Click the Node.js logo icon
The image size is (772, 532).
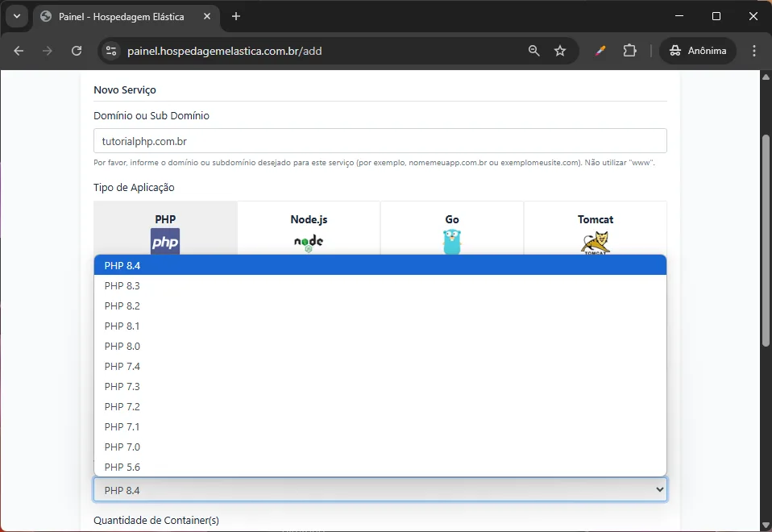coord(309,243)
